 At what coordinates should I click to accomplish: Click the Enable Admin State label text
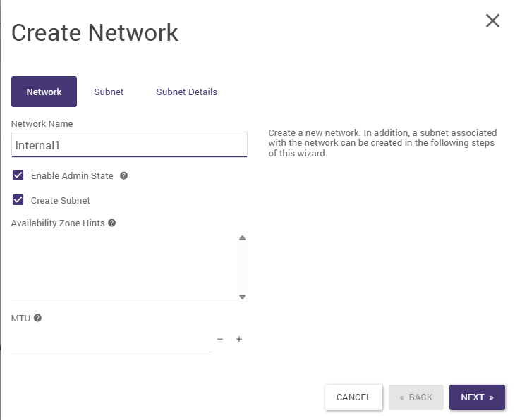tap(72, 176)
